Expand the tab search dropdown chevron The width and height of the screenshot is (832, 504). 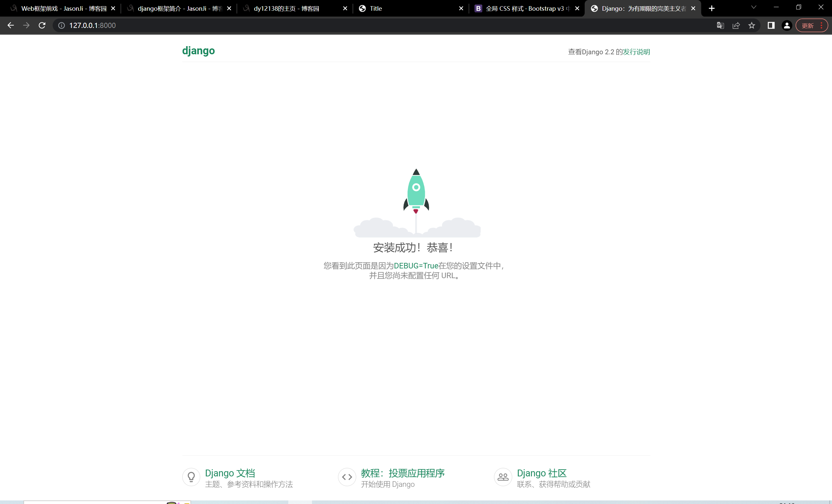click(754, 7)
